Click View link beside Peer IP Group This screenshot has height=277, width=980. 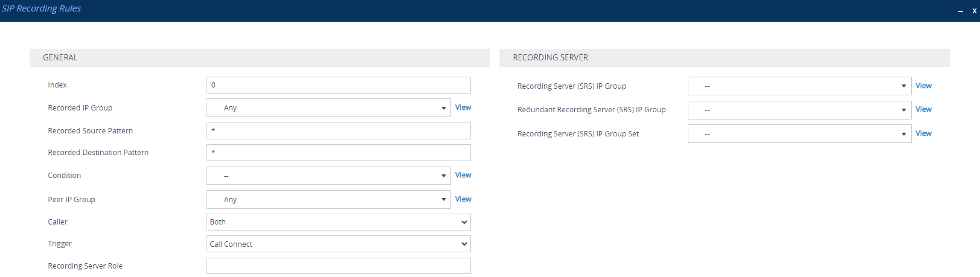point(463,199)
